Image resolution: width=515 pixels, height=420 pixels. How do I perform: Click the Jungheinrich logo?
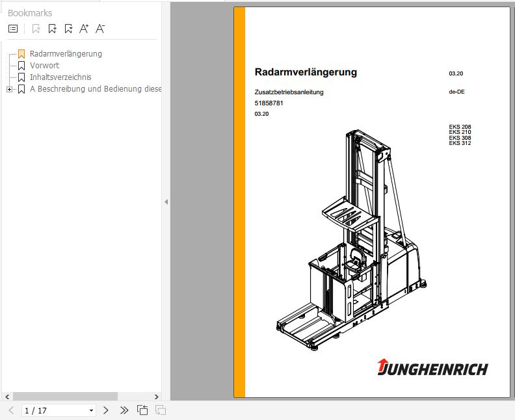click(432, 367)
